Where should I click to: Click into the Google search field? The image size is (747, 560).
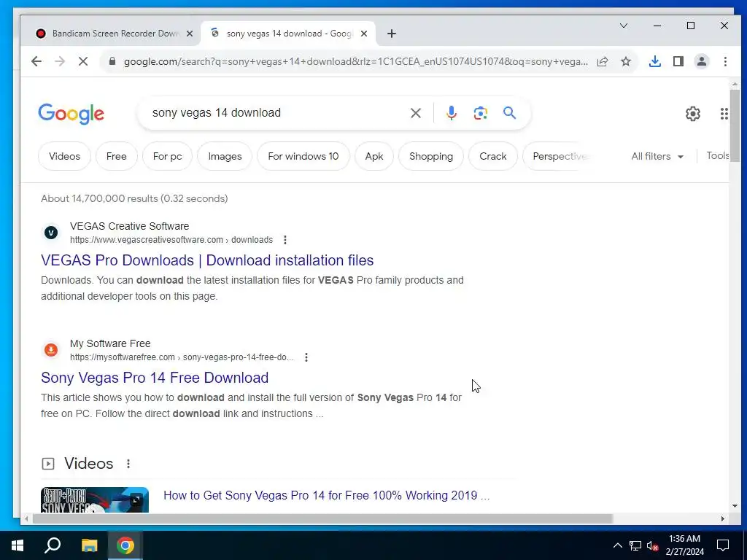pos(276,113)
